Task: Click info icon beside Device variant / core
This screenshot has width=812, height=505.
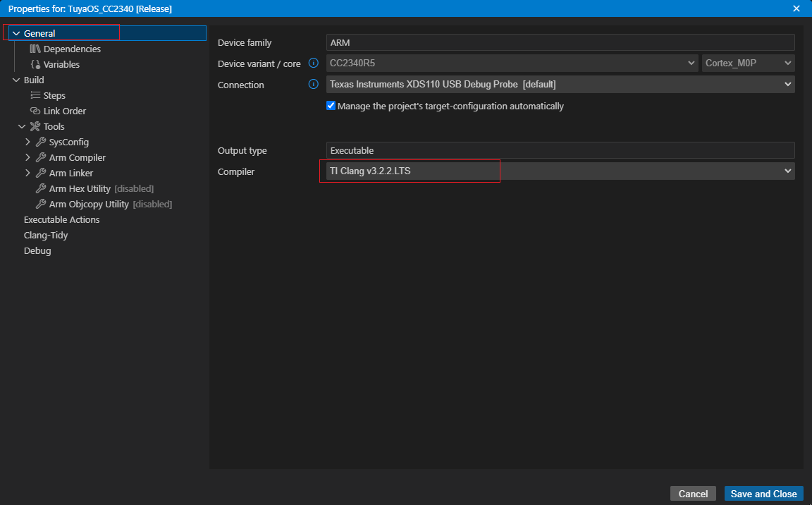Action: click(313, 63)
